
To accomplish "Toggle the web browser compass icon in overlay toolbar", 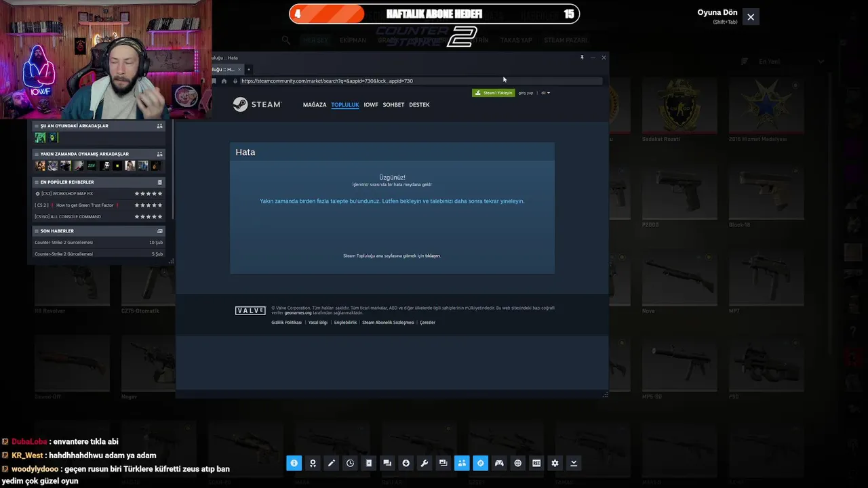I will tap(480, 463).
